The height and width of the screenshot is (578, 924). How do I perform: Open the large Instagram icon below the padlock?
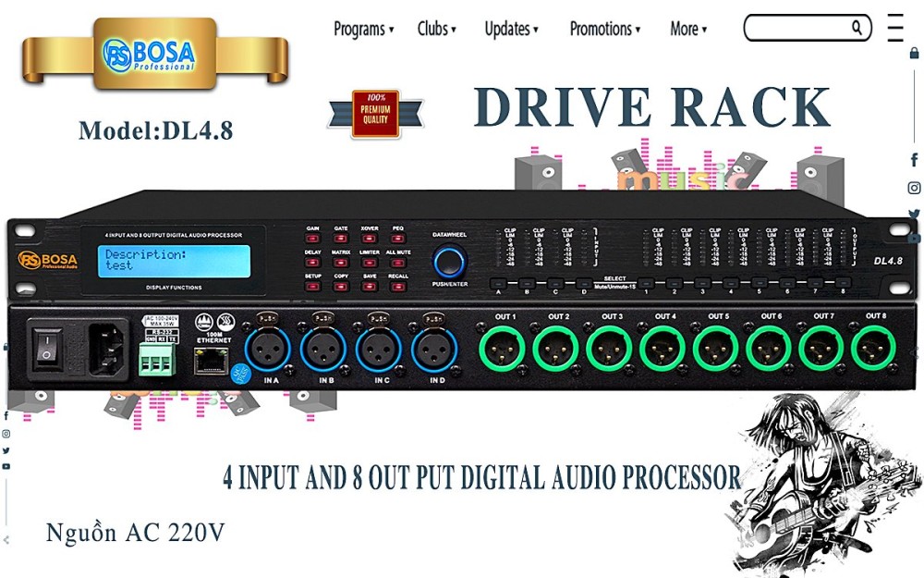coord(914,188)
